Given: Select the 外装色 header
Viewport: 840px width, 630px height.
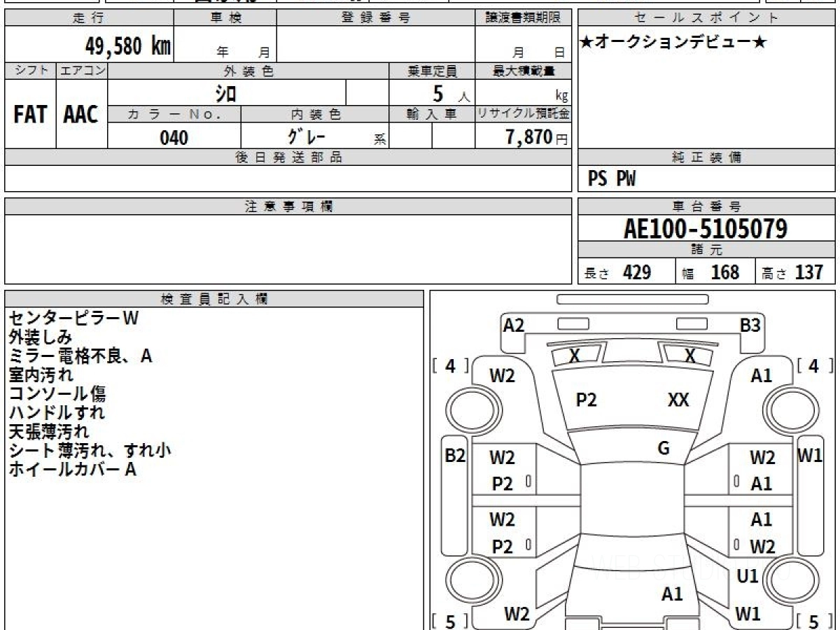Looking at the screenshot, I should [x=248, y=71].
